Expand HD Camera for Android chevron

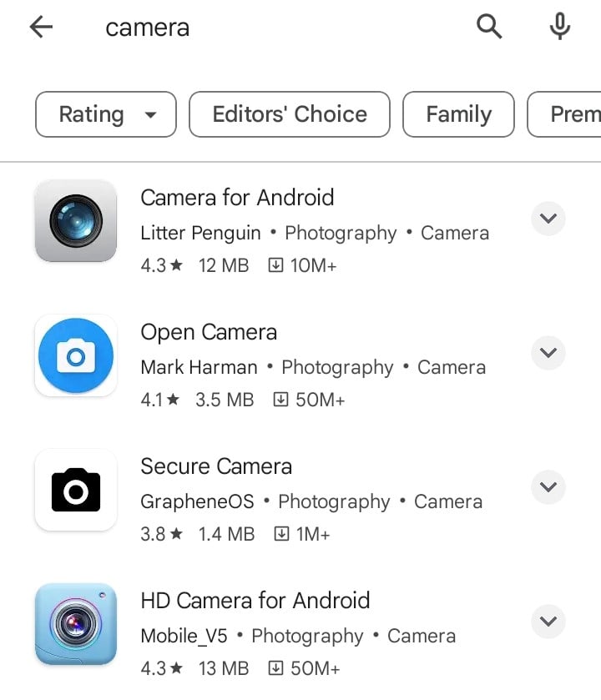click(x=548, y=621)
